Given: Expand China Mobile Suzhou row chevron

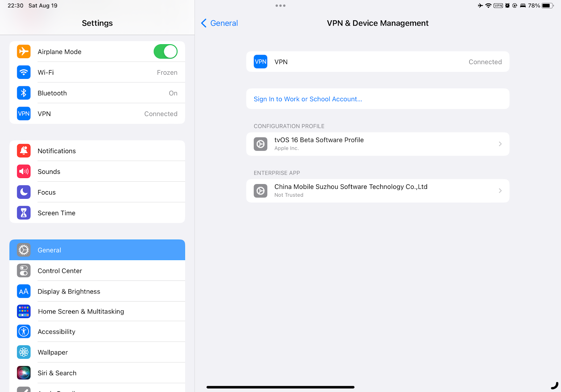Looking at the screenshot, I should coord(500,191).
